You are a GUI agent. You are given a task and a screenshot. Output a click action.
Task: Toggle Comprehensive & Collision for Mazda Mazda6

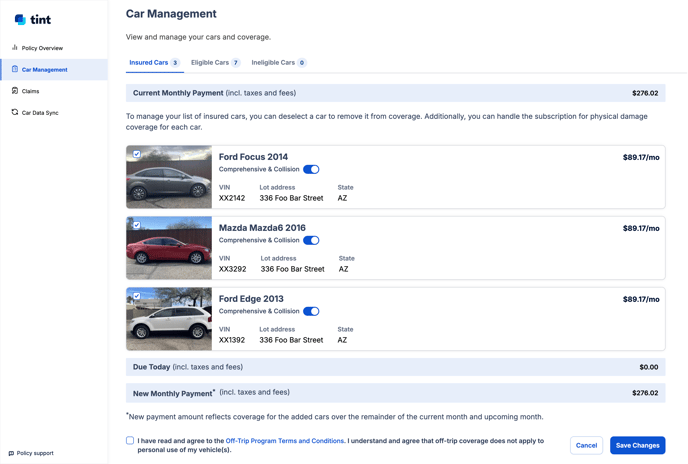[x=311, y=241]
